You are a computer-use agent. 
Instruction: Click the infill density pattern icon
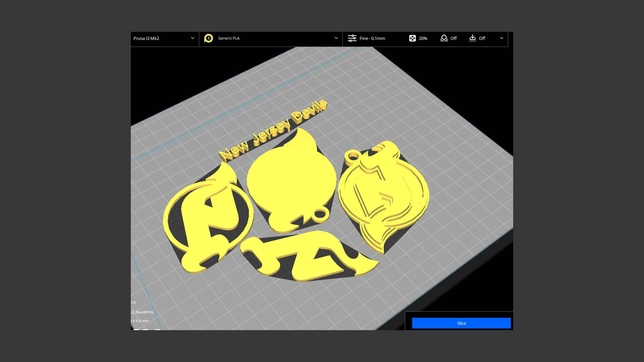(x=412, y=38)
